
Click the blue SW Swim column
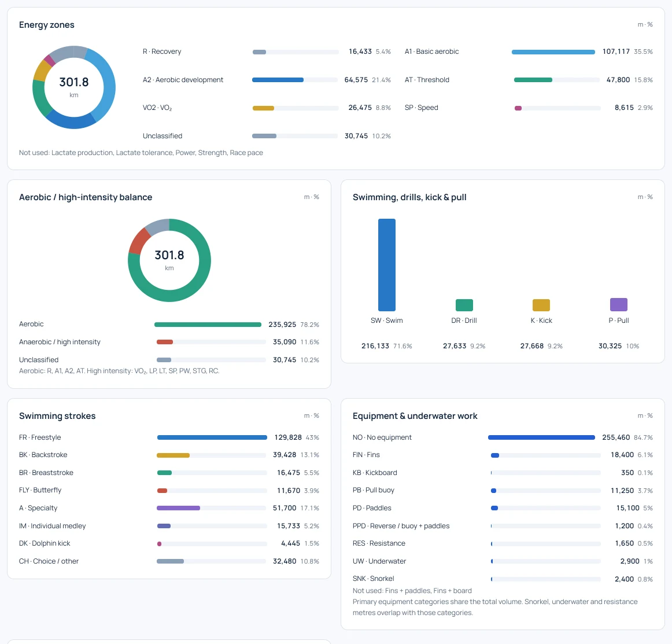[x=386, y=265]
